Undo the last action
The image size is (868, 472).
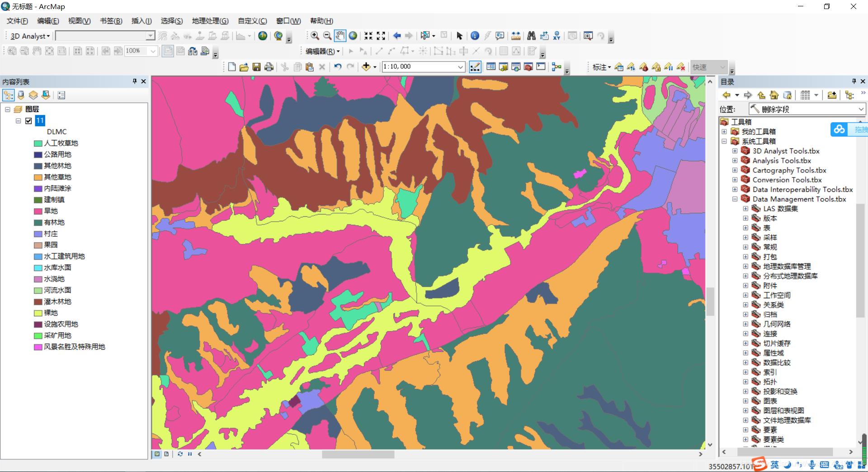point(338,67)
